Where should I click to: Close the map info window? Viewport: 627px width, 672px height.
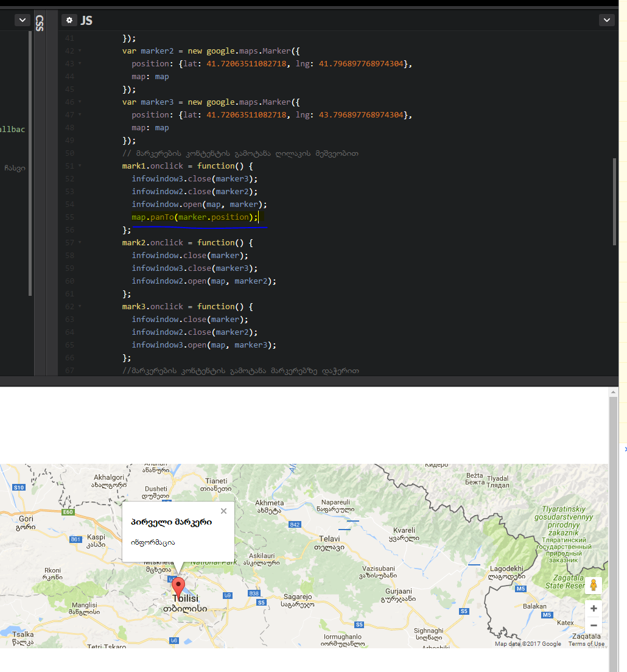point(223,511)
